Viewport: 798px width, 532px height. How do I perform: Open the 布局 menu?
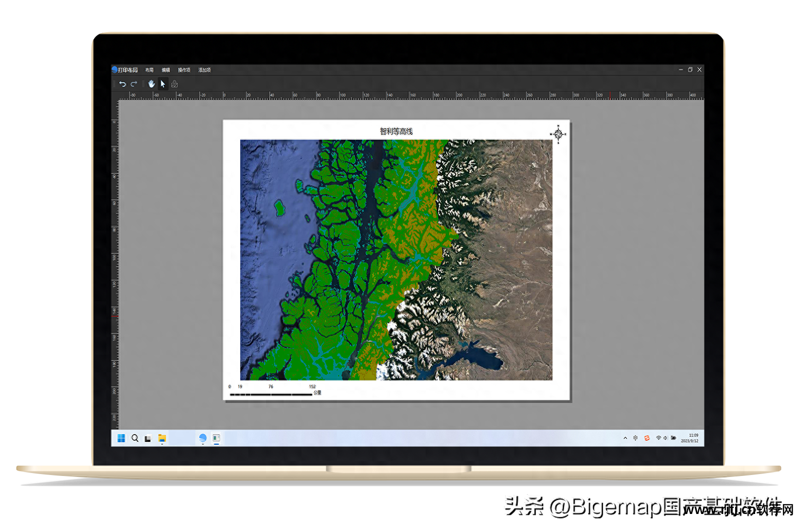point(150,70)
